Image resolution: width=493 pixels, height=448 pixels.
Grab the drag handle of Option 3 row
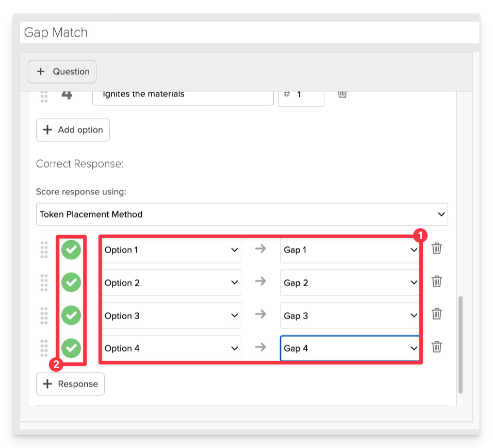(x=44, y=316)
